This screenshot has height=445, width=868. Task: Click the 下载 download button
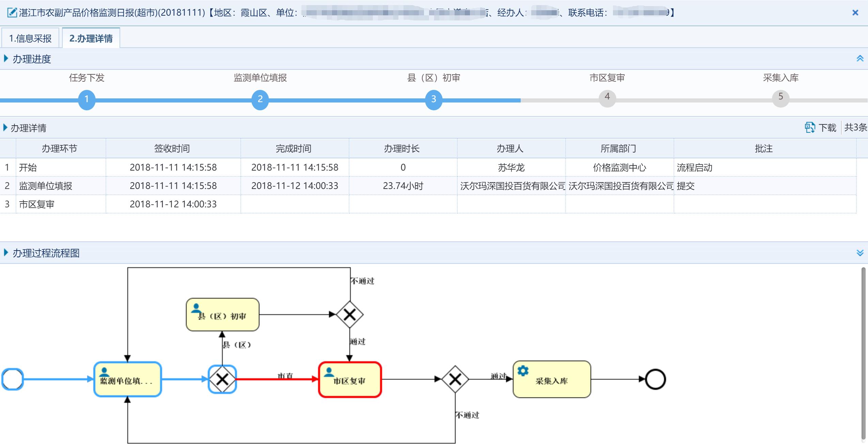point(827,128)
